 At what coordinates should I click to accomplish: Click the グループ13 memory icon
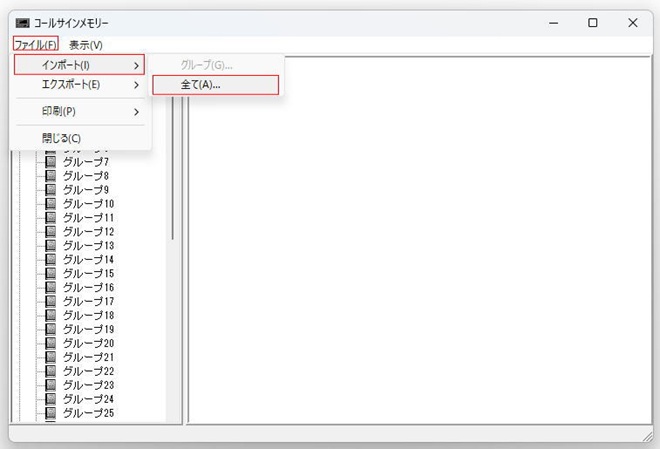51,246
